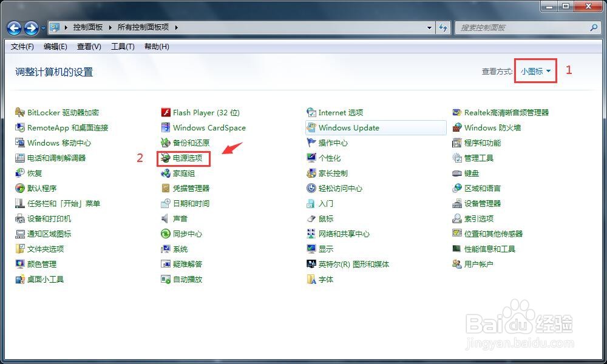Open the 工具(T) menu
The width and height of the screenshot is (607, 364).
[123, 47]
